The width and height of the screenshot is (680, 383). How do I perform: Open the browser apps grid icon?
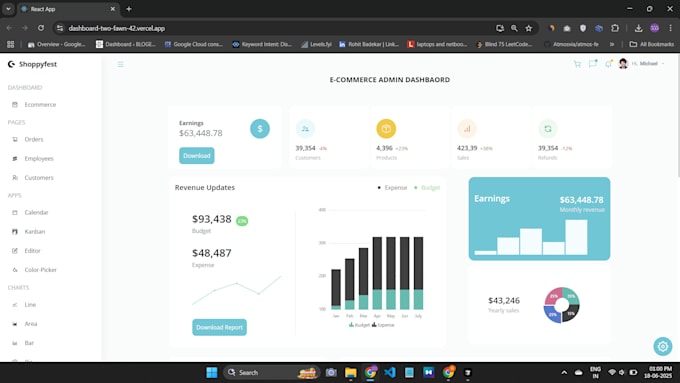tap(10, 44)
